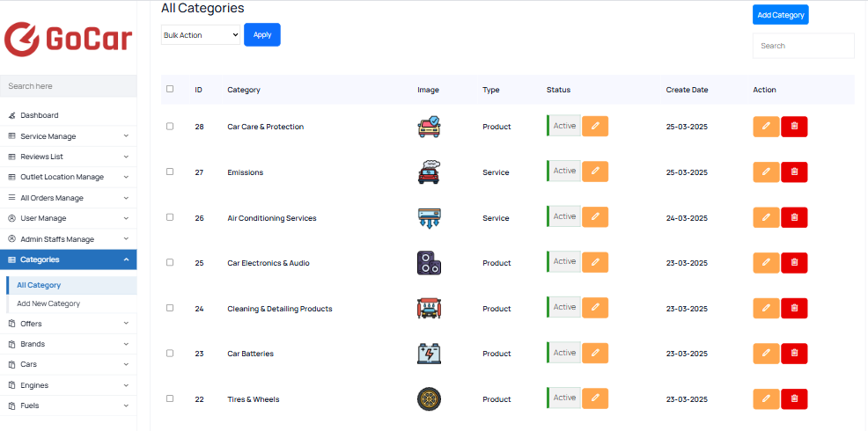The height and width of the screenshot is (431, 868).
Task: Apply the selected bulk action
Action: (x=261, y=34)
